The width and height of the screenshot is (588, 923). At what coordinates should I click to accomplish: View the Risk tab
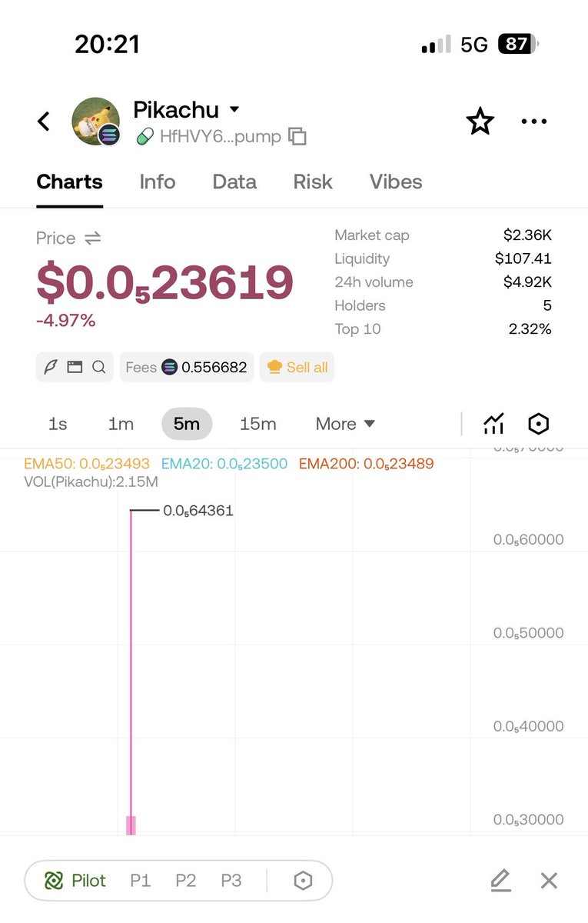313,182
